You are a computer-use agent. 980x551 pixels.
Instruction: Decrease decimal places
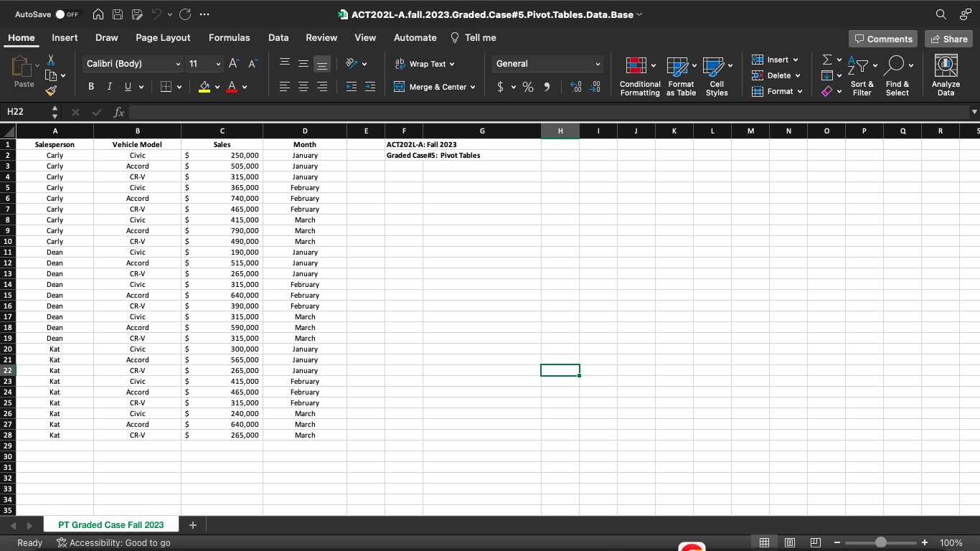point(595,87)
